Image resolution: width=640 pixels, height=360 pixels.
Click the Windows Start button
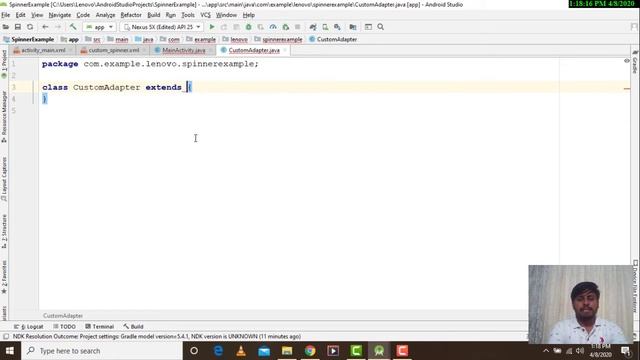coord(10,351)
